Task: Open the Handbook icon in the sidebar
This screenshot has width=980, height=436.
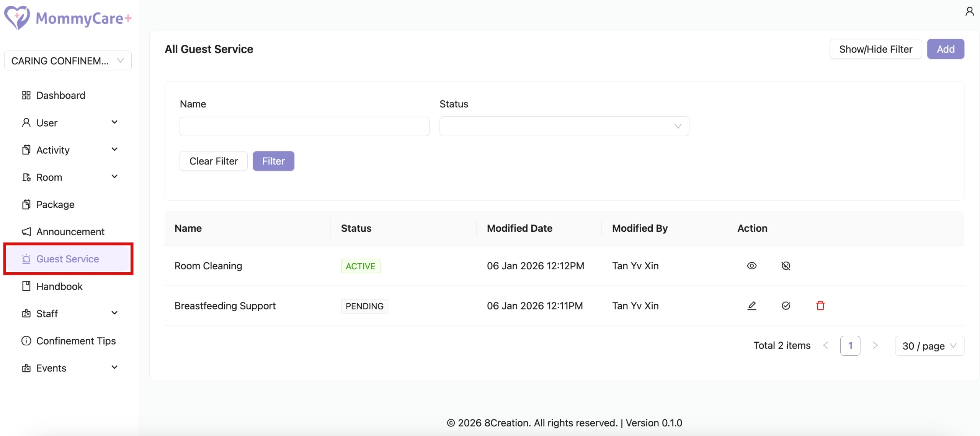Action: [26, 286]
